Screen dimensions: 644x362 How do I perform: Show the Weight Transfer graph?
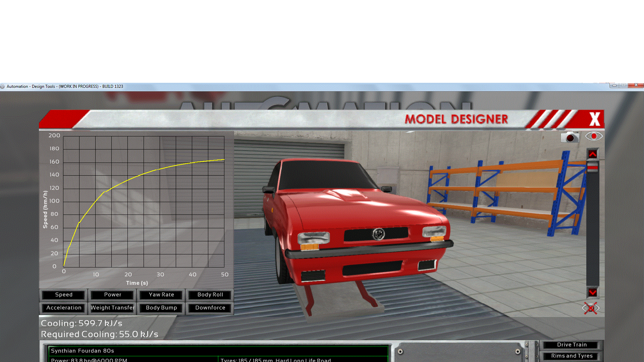113,308
